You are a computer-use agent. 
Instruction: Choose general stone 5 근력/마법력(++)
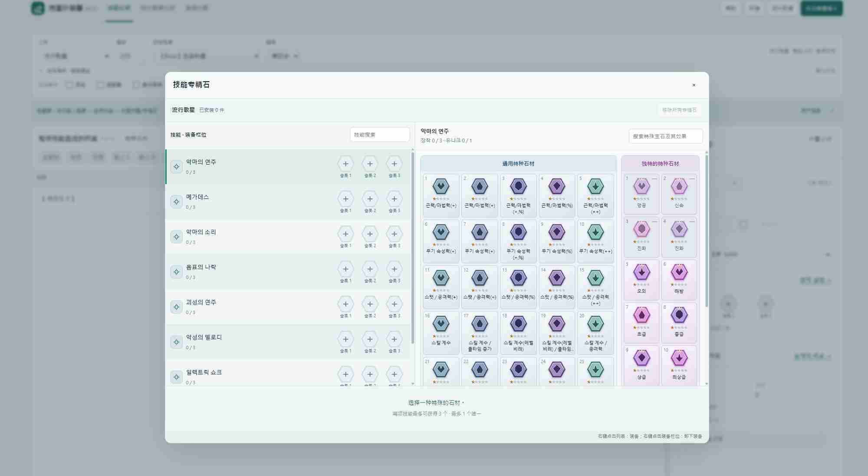[595, 195]
